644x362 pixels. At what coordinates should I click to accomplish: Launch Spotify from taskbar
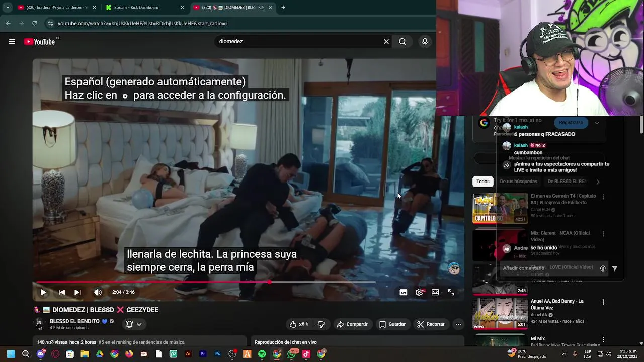[x=262, y=354]
